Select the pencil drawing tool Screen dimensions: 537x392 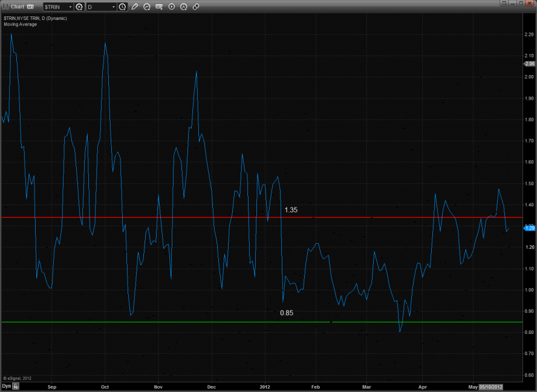[x=135, y=7]
